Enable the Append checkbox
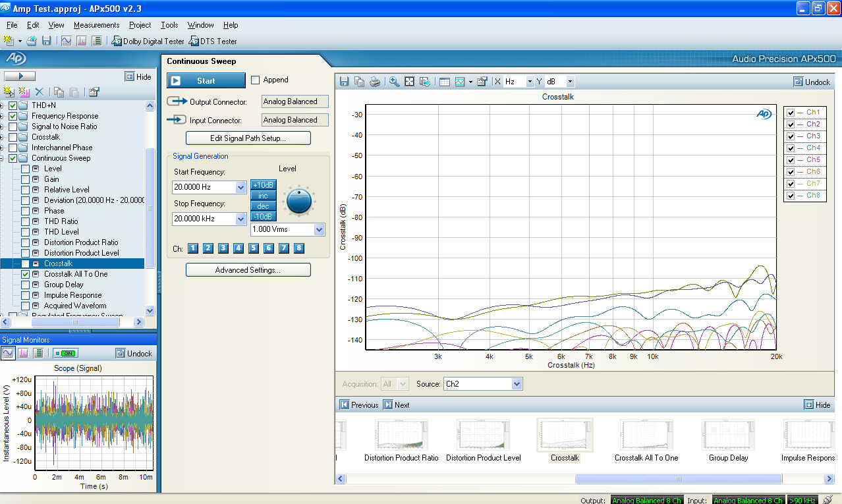This screenshot has height=504, width=842. (256, 80)
